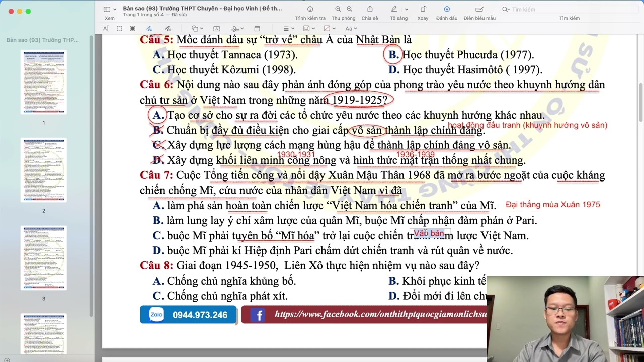Open the Facebook onthithptquocgiamonlichsu link
This screenshot has height=362, width=644.
380,315
